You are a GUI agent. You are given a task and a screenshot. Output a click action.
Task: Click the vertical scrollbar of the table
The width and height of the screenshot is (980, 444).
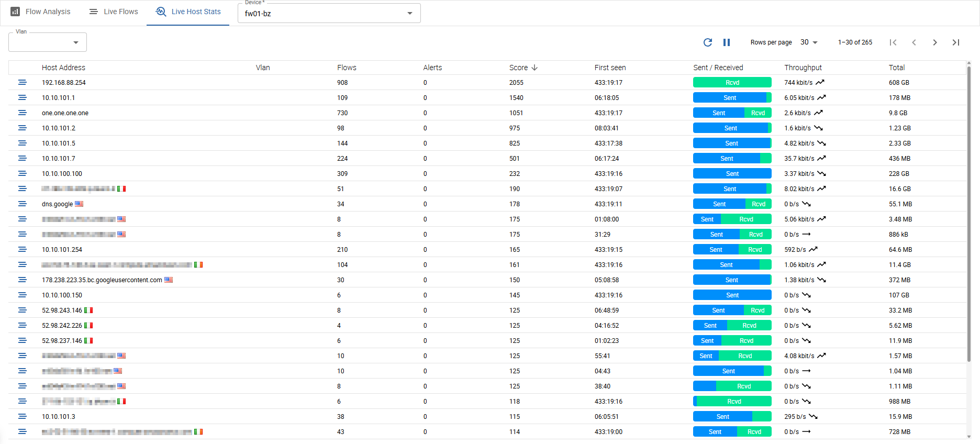[969, 215]
